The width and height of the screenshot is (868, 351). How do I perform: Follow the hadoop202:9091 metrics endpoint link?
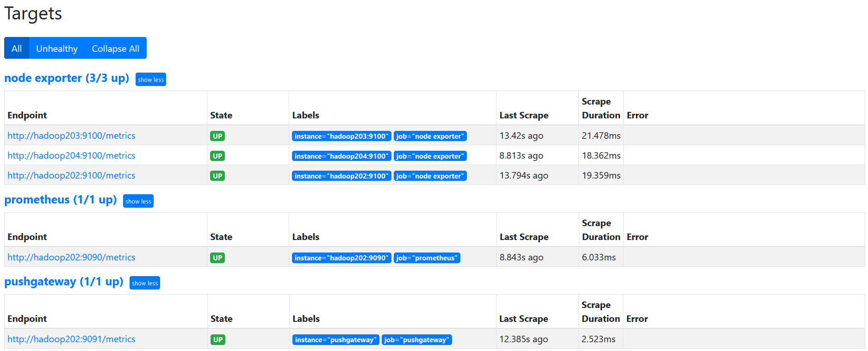tap(72, 339)
